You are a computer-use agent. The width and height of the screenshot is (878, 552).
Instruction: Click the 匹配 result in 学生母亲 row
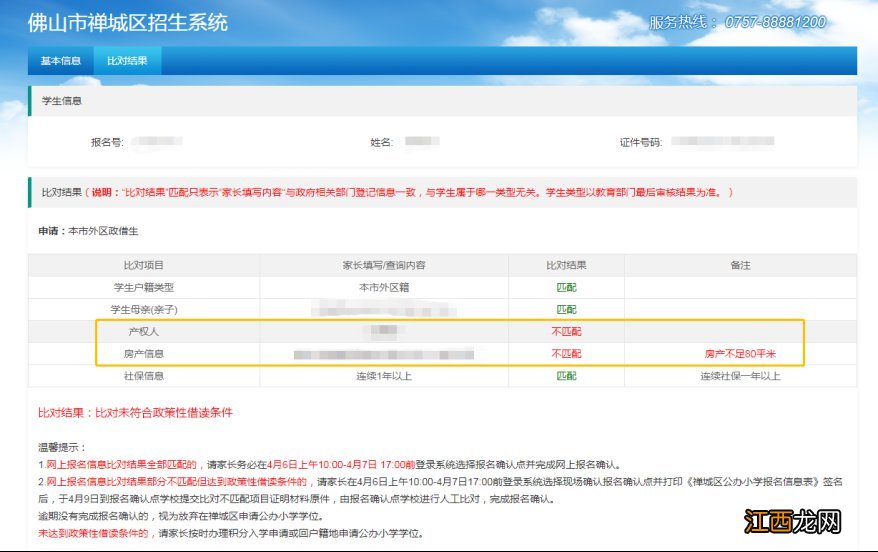[566, 310]
